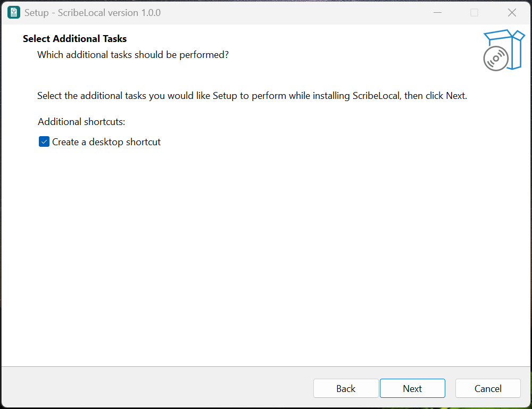This screenshot has height=409, width=532.
Task: Click the "Additional shortcuts:" group label
Action: click(81, 122)
